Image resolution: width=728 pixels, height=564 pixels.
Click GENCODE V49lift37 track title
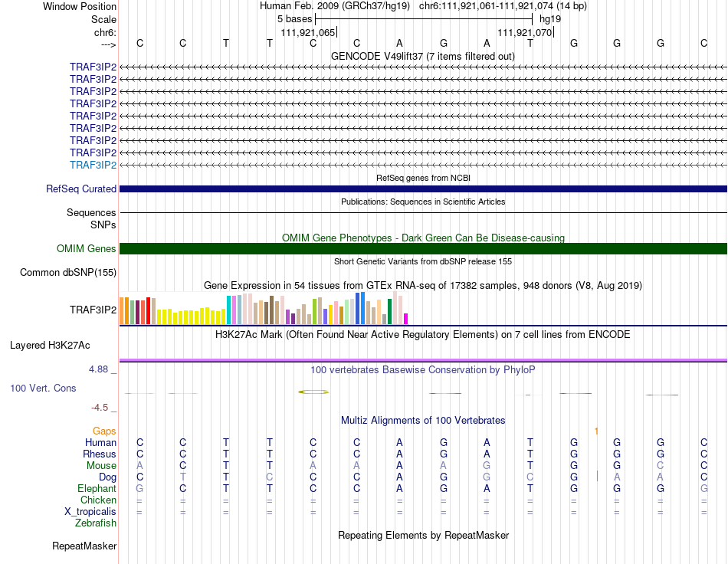tap(423, 56)
